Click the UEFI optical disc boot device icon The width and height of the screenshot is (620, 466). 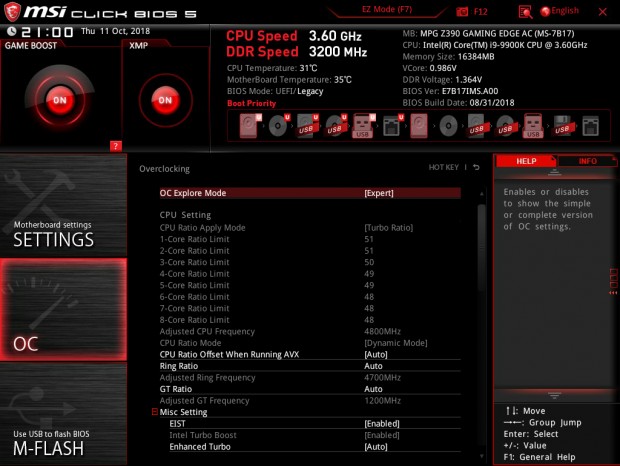[x=279, y=126]
